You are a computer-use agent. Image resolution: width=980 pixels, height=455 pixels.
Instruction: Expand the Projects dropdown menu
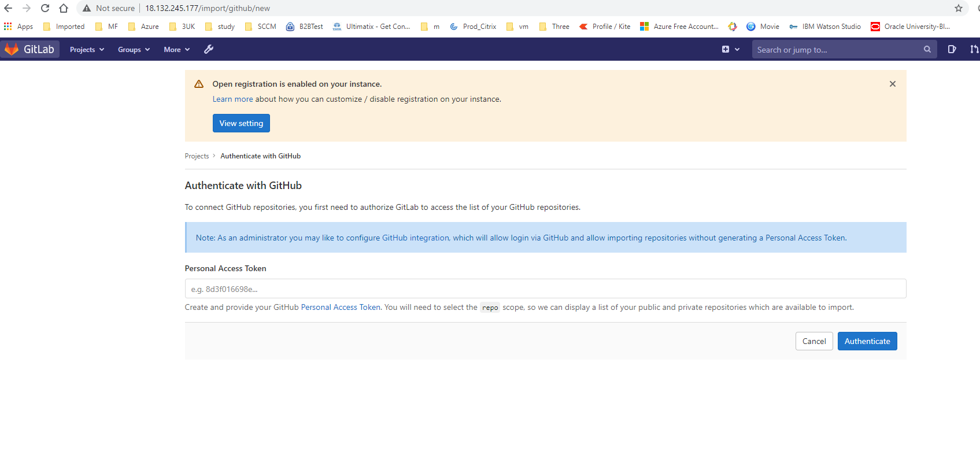tap(87, 49)
